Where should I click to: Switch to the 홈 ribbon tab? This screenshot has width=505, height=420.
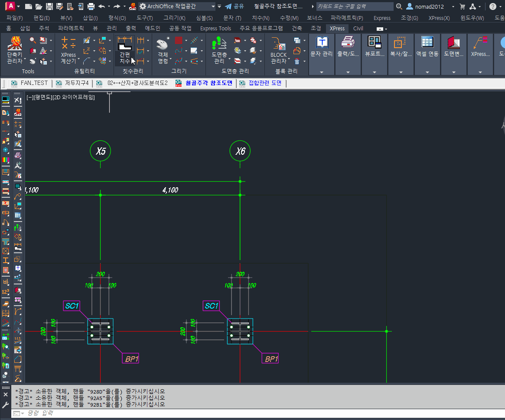(9, 28)
